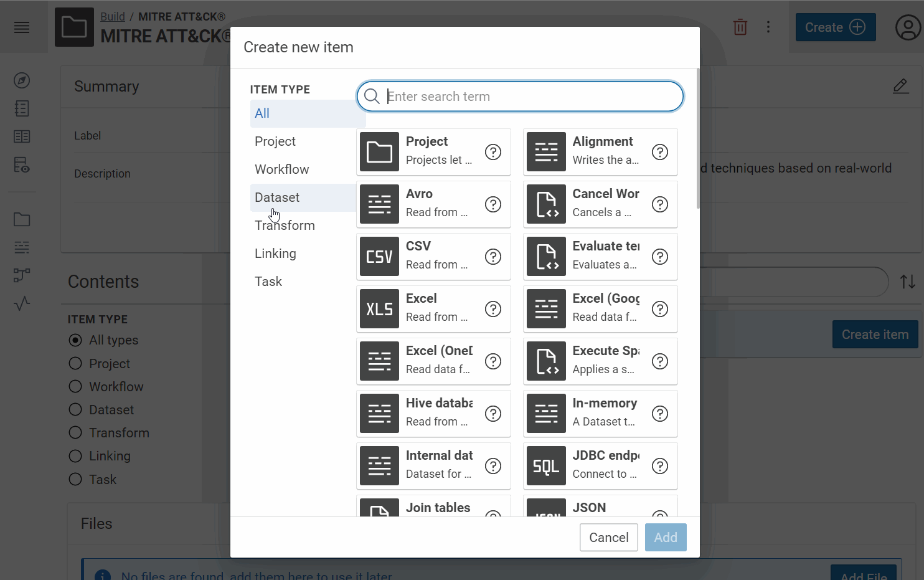
Task: Open help for Alignment item
Action: (659, 152)
